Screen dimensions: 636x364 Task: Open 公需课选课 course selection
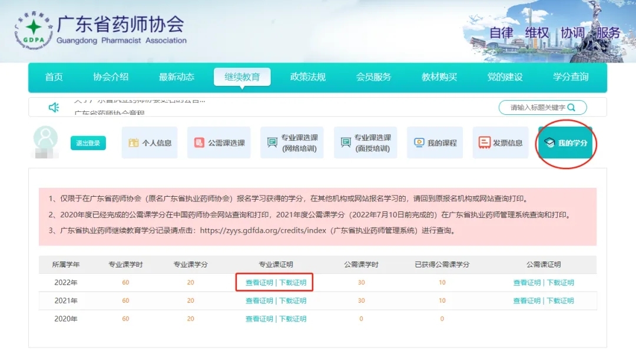coord(219,143)
